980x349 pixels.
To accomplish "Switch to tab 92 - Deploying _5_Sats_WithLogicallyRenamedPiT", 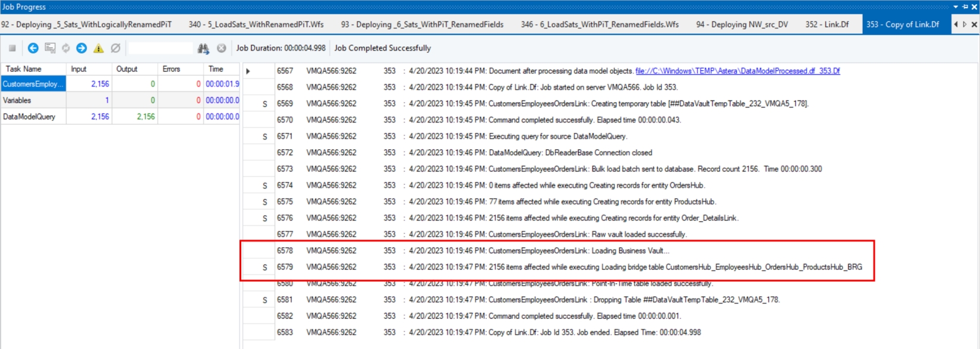I will click(x=87, y=24).
